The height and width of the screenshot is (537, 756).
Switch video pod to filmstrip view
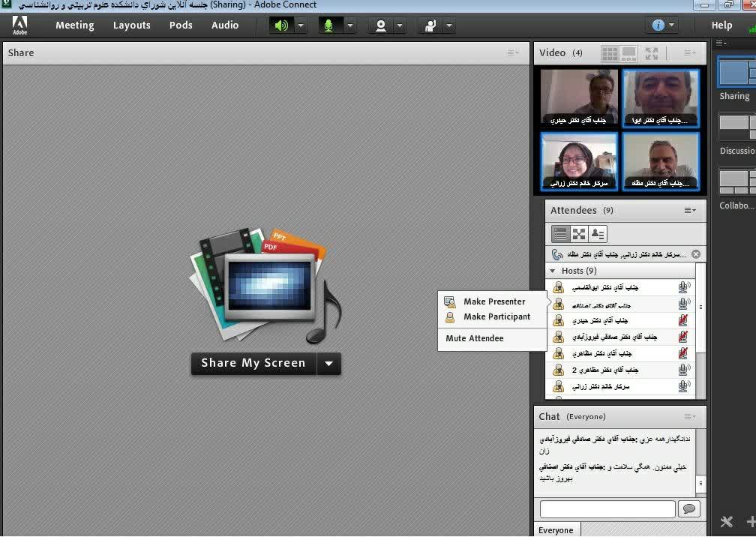[x=628, y=53]
